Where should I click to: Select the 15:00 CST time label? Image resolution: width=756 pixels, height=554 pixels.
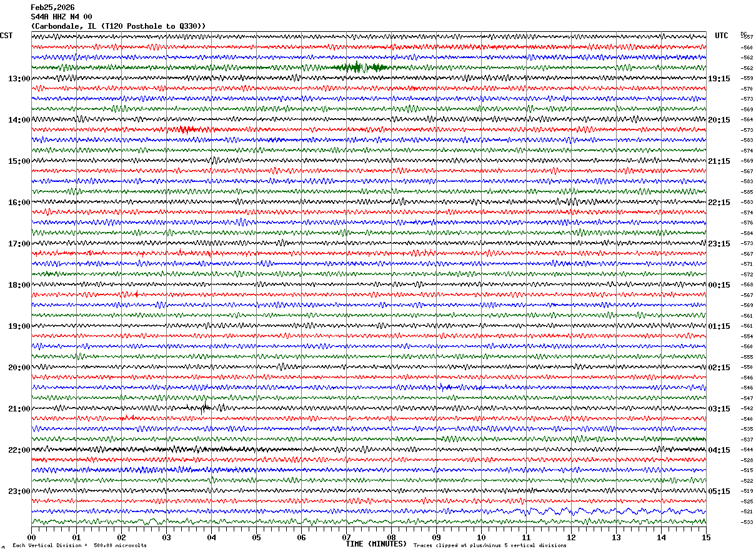pos(19,161)
